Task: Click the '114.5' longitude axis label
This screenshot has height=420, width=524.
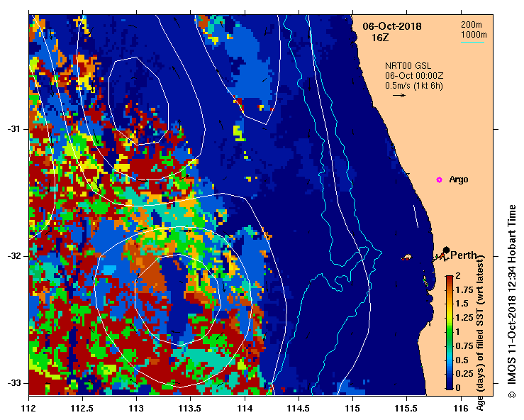Action: 299,409
